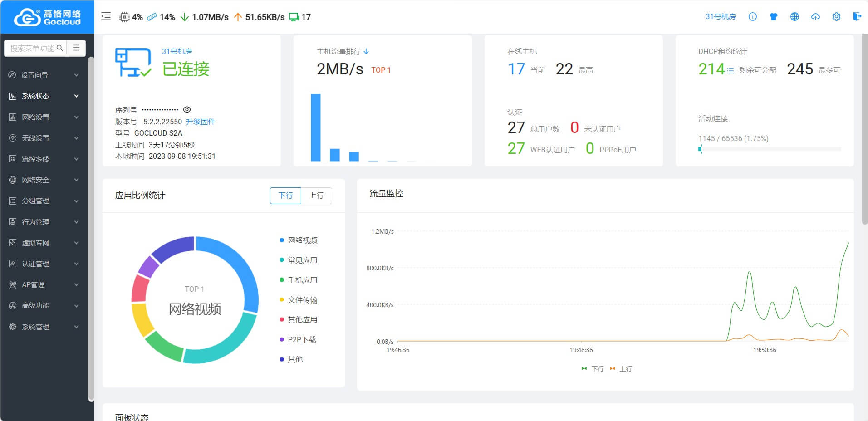Open 行为管理 in sidebar menu
The image size is (868, 421).
[x=44, y=222]
